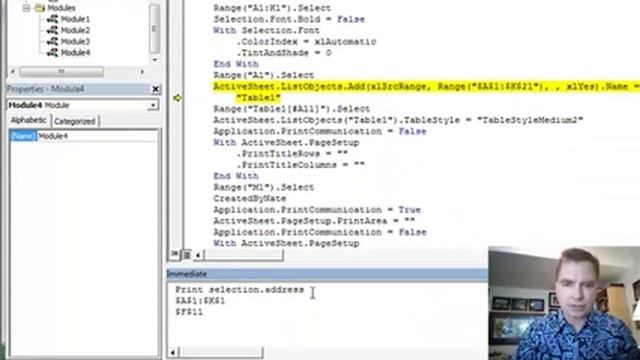Switch to Full Module View button

pos(186,255)
